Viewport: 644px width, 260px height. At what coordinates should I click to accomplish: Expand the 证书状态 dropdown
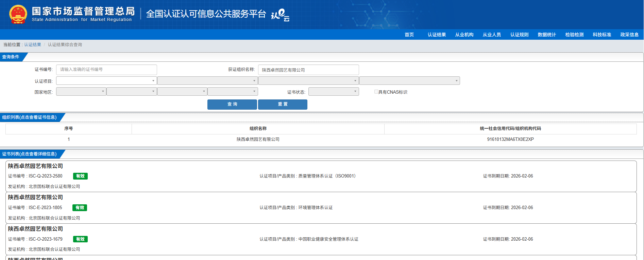[333, 92]
